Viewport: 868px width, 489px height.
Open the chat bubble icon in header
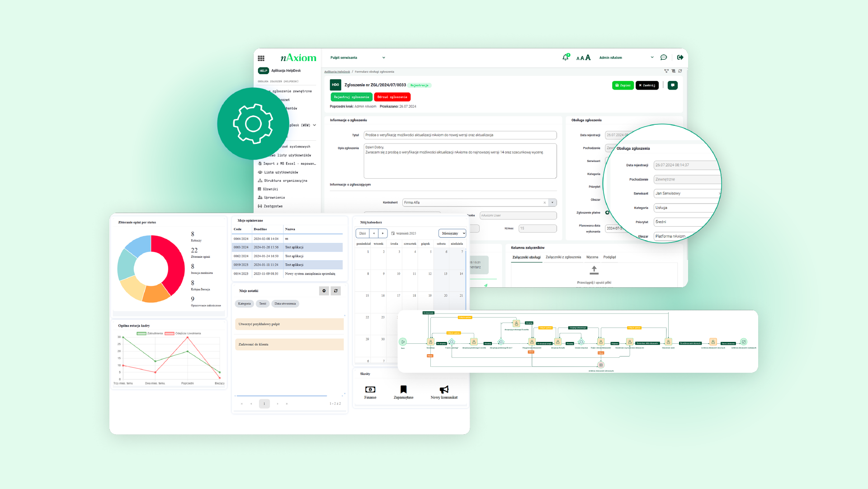(663, 57)
